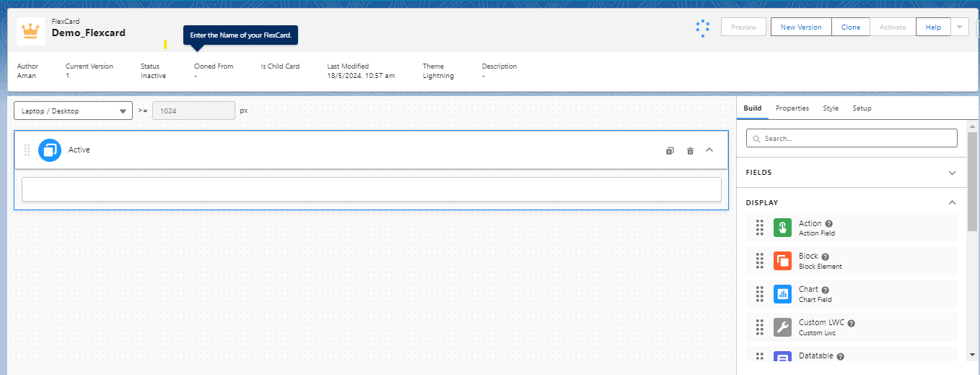Collapse the Active state panel chevron

pos(709,150)
